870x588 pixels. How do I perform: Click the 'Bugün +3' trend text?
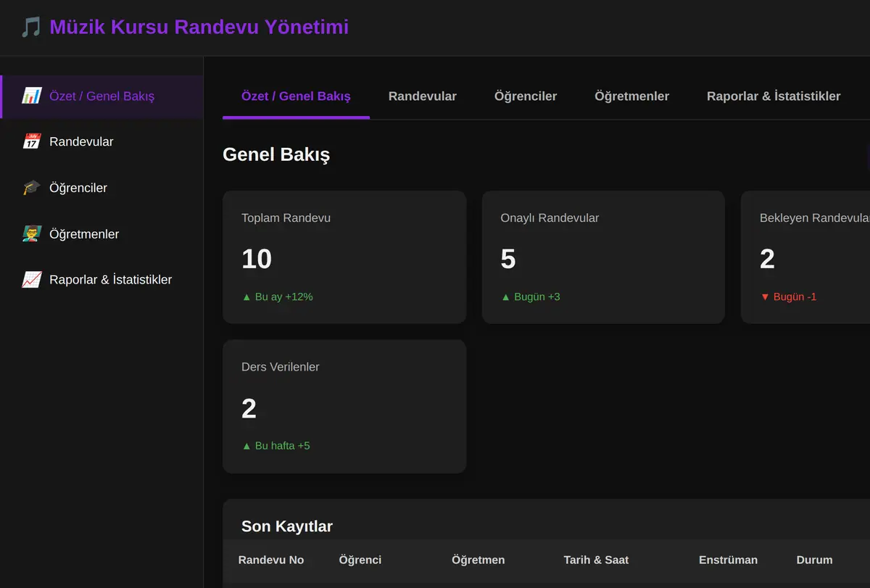pyautogui.click(x=530, y=297)
